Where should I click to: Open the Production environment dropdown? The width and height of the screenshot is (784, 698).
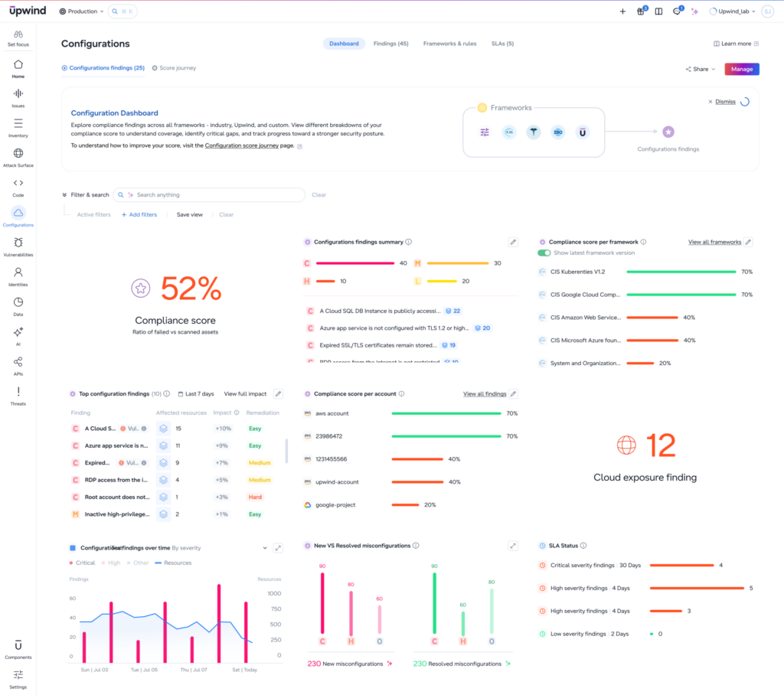(x=81, y=11)
